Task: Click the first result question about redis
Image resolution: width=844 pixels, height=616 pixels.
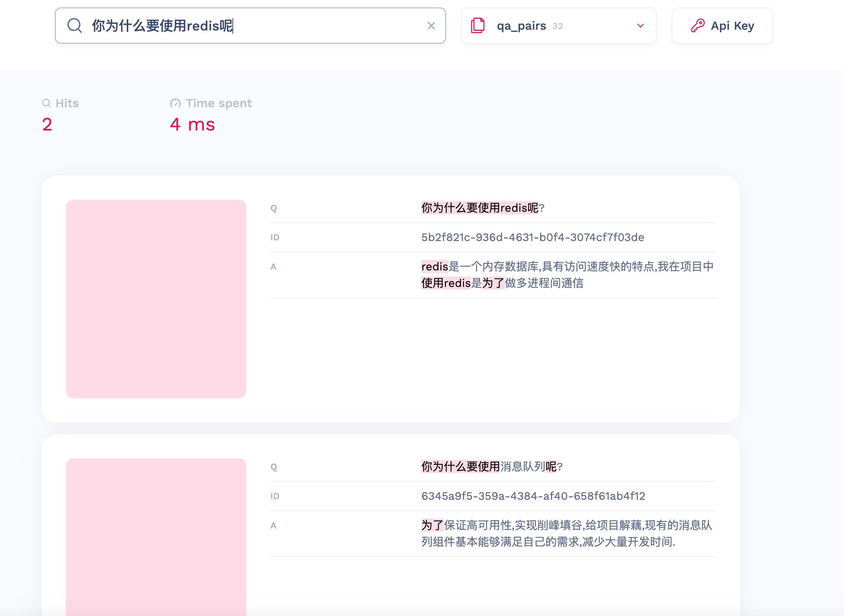Action: (x=483, y=208)
